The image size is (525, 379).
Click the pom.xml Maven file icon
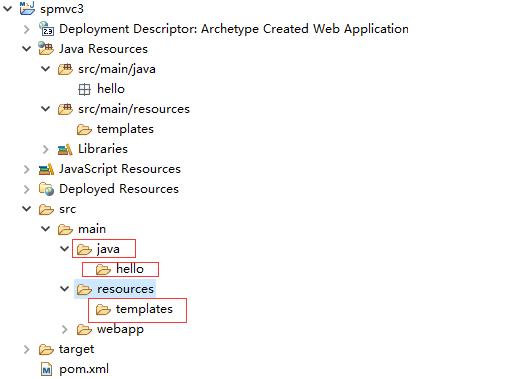pos(46,369)
